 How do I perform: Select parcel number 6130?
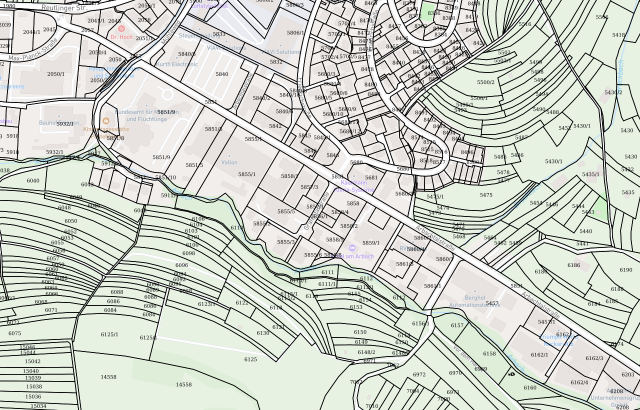263,333
